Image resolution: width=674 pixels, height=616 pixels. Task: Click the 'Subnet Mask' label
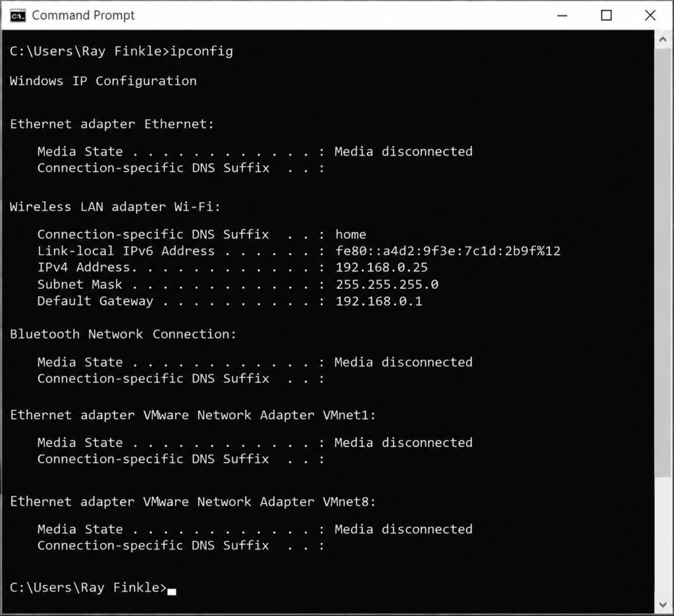click(x=80, y=284)
